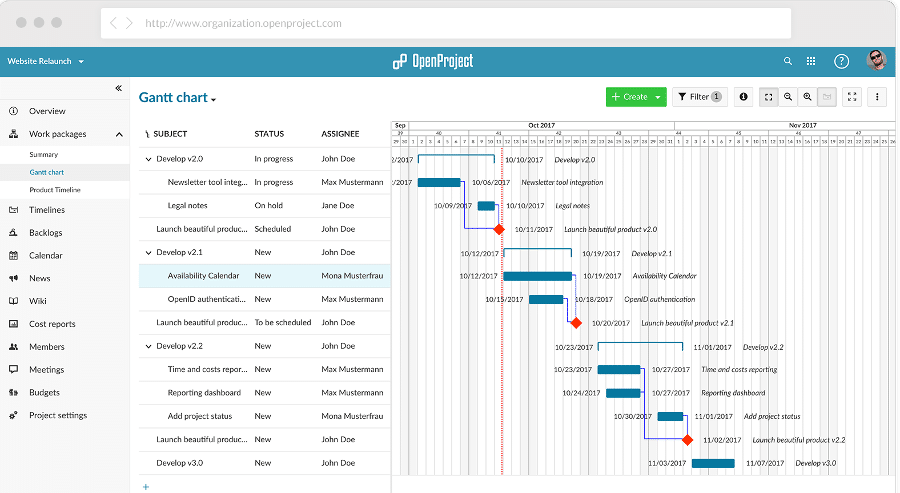This screenshot has width=900, height=493.
Task: Click the Wiki book icon
Action: [13, 301]
